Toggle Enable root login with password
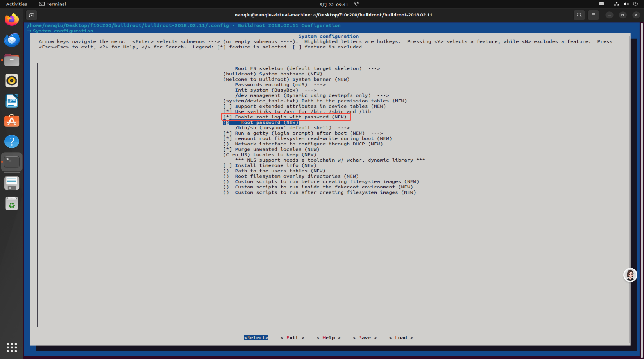This screenshot has width=644, height=359. click(285, 117)
